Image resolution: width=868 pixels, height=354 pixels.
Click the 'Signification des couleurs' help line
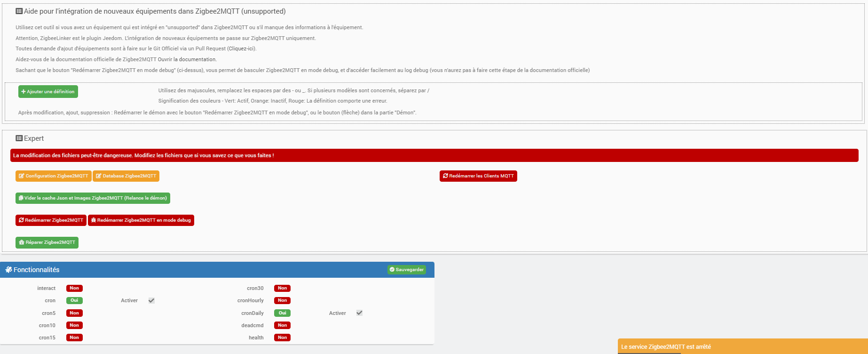tap(273, 101)
